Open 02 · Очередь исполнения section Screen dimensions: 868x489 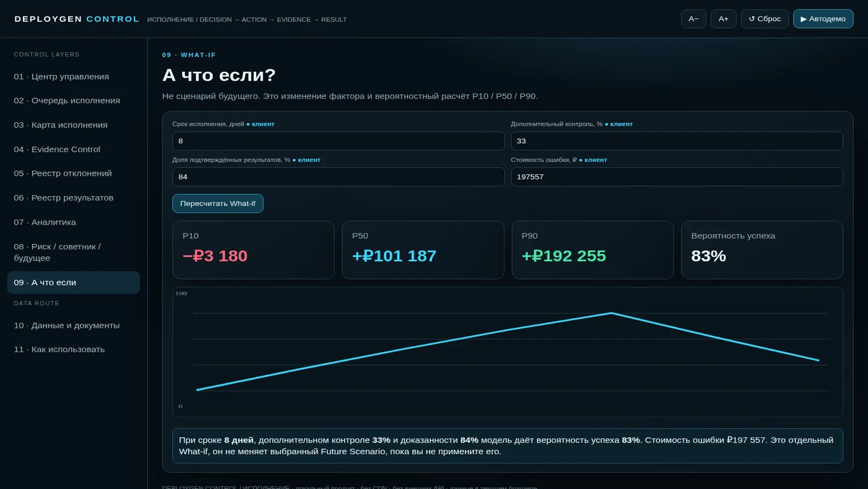click(73, 101)
